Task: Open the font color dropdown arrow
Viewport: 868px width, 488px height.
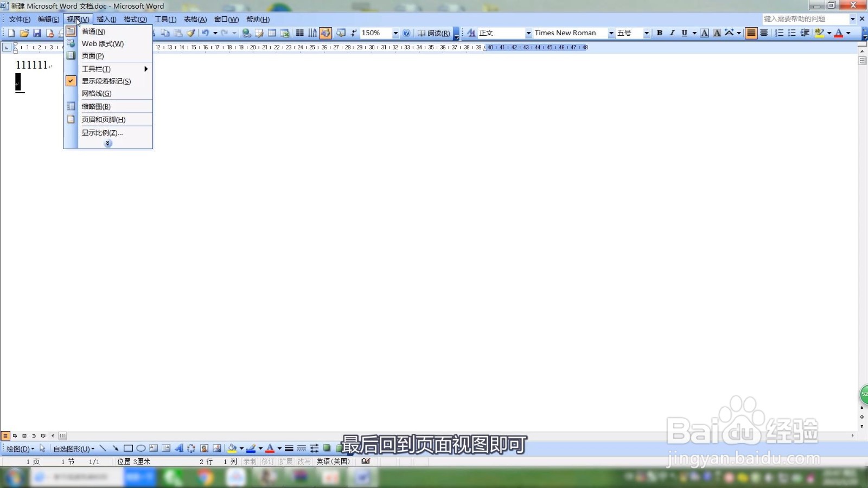Action: click(848, 33)
